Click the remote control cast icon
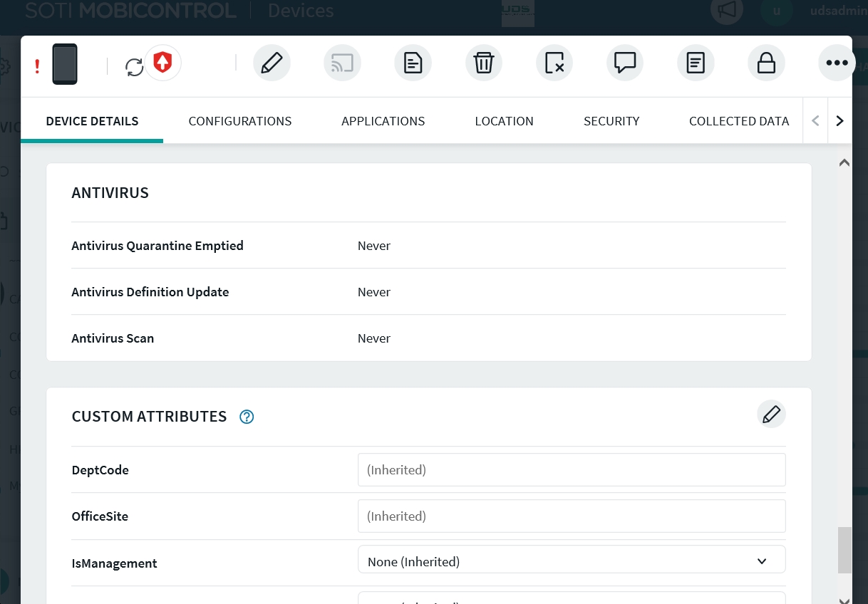 (x=342, y=63)
